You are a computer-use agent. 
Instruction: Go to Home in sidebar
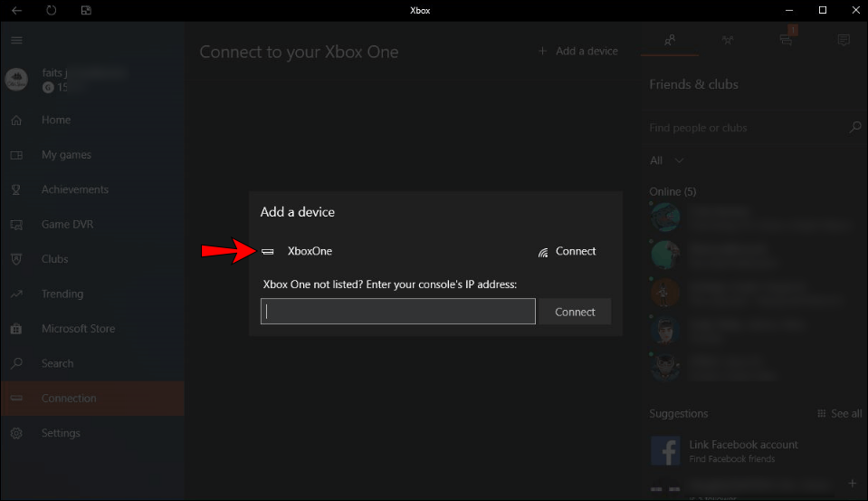tap(56, 120)
